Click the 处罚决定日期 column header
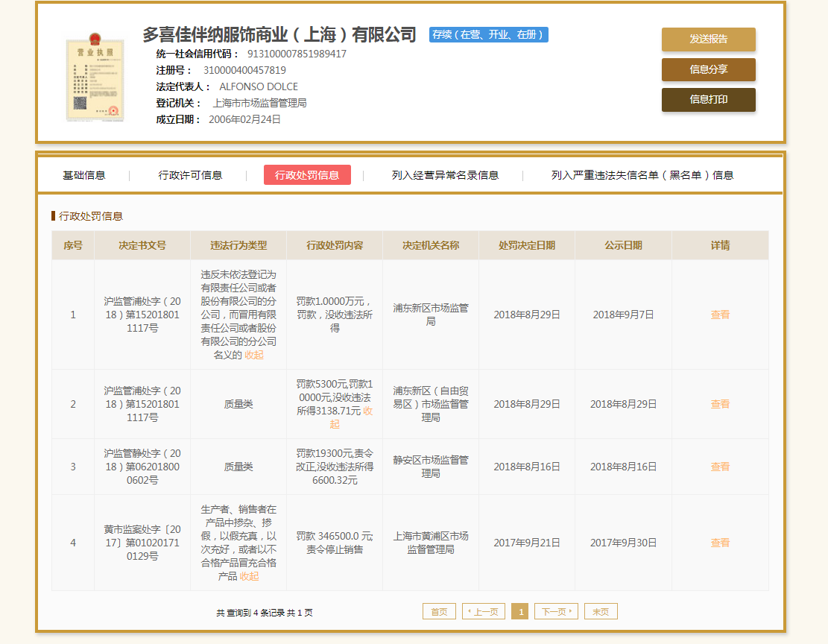828x644 pixels. pos(527,246)
